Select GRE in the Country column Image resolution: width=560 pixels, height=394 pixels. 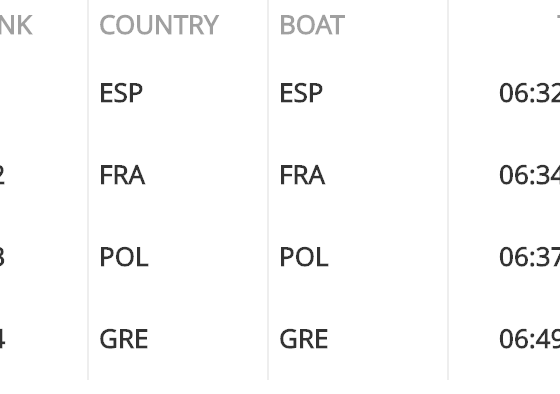(x=124, y=339)
